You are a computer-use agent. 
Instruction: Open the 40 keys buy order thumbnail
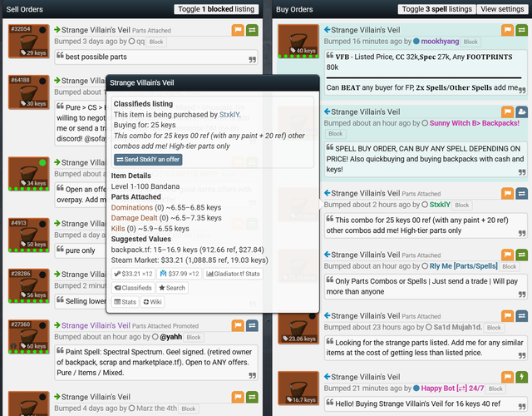[x=298, y=41]
